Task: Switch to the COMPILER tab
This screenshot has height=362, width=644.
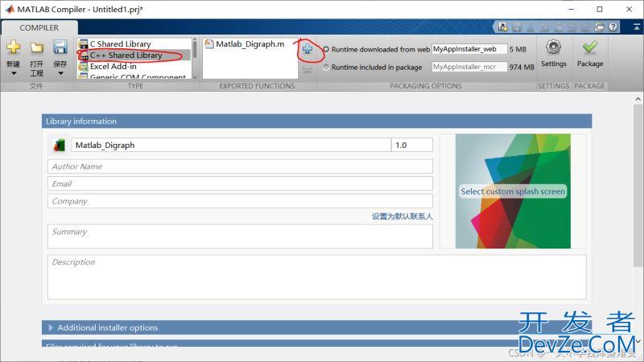Action: pos(39,27)
